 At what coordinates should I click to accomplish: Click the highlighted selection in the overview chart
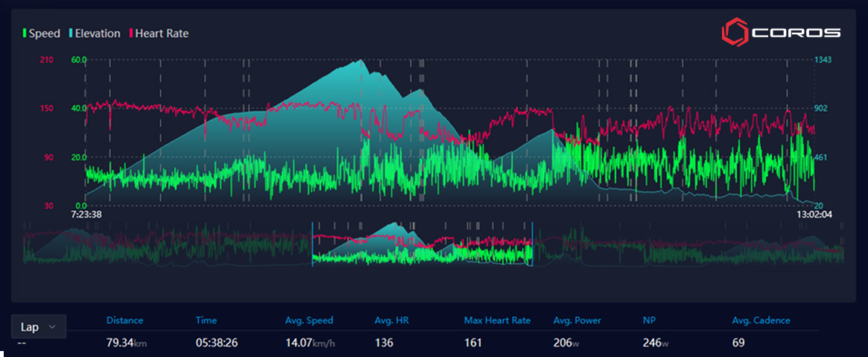coord(422,244)
